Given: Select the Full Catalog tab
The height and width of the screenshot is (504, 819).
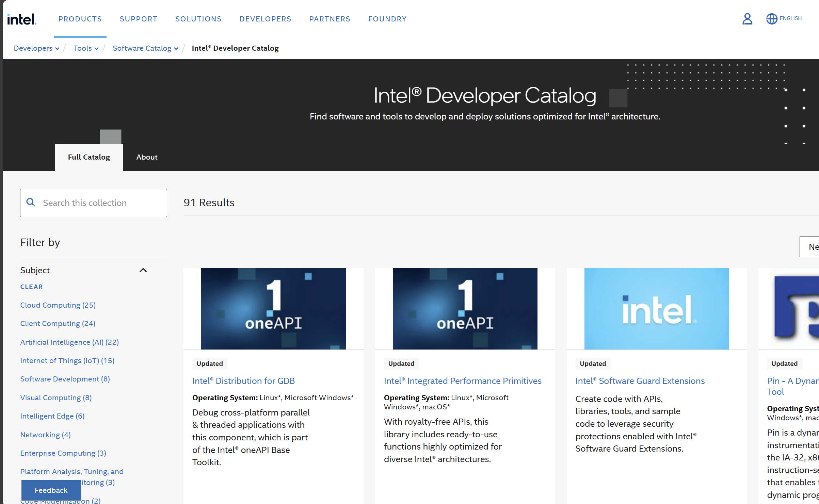Looking at the screenshot, I should coord(89,157).
